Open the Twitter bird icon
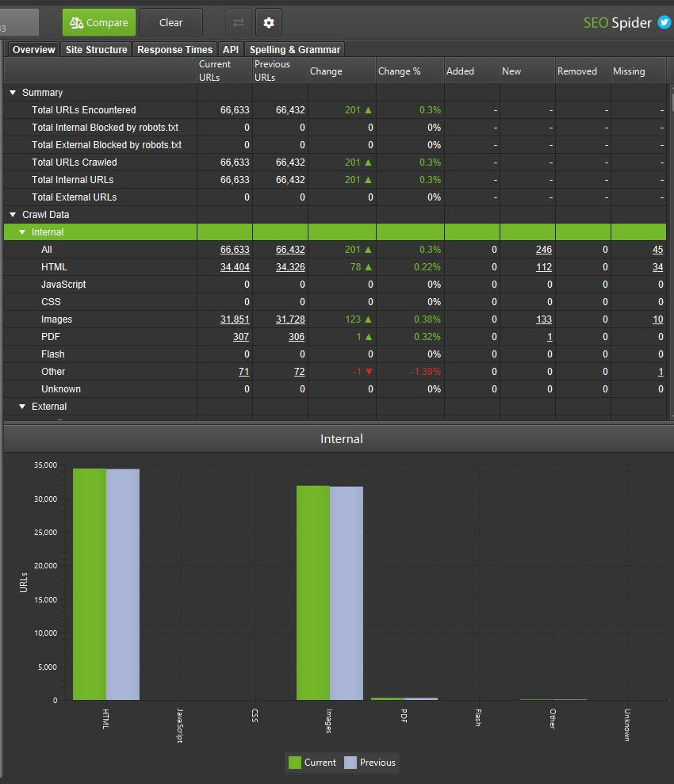 tap(664, 22)
